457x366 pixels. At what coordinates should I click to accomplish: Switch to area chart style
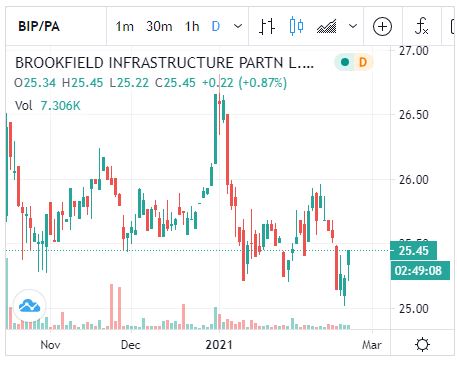tap(326, 26)
